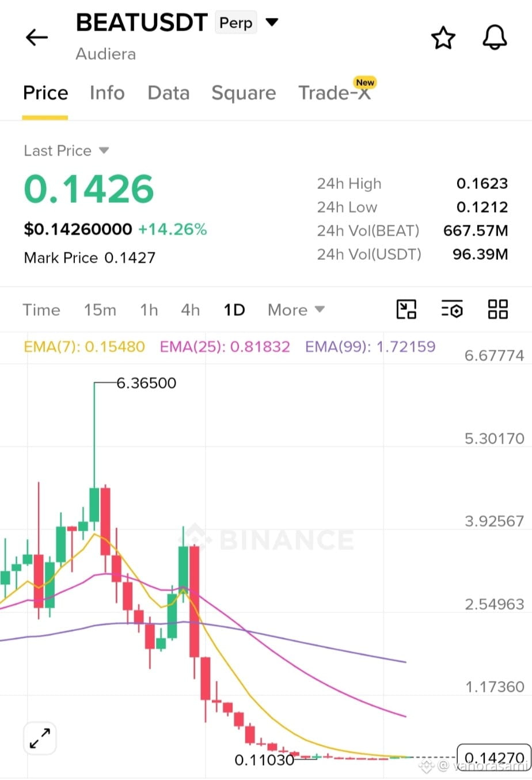This screenshot has width=532, height=780.
Task: Tap the back arrow icon
Action: click(x=37, y=37)
